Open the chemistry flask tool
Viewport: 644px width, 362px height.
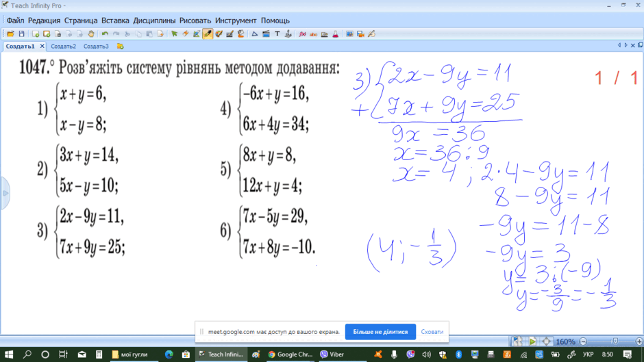point(335,34)
